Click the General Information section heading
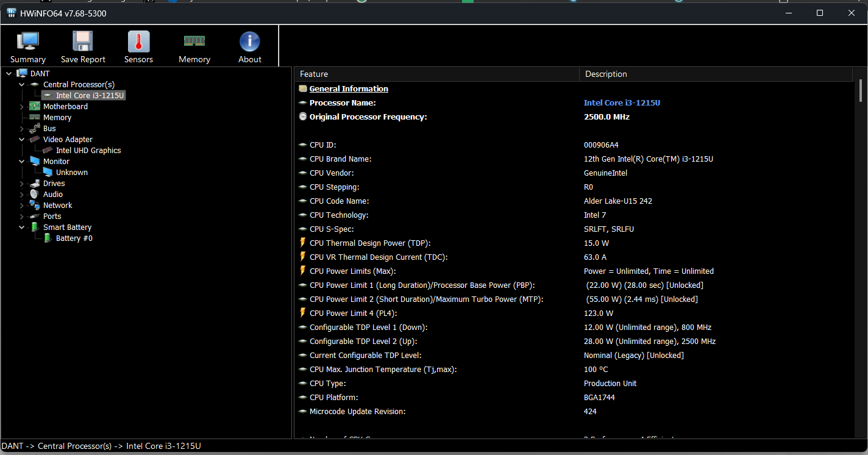The height and width of the screenshot is (455, 868). [x=349, y=89]
